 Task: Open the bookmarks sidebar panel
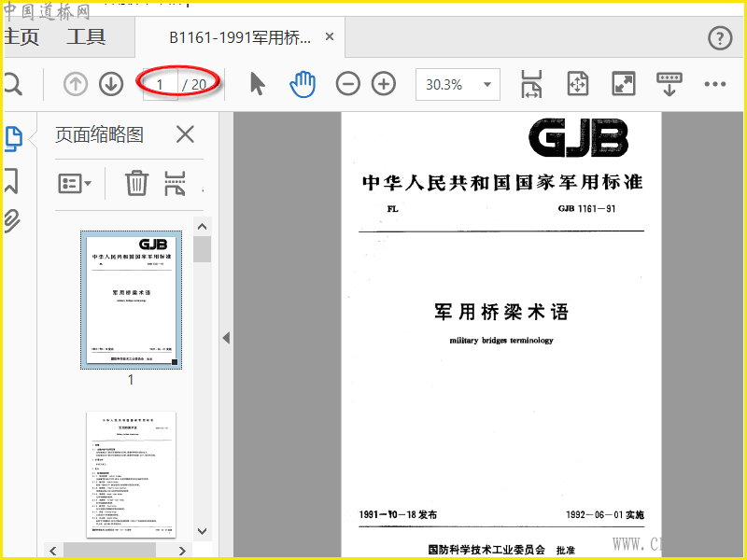tap(11, 180)
